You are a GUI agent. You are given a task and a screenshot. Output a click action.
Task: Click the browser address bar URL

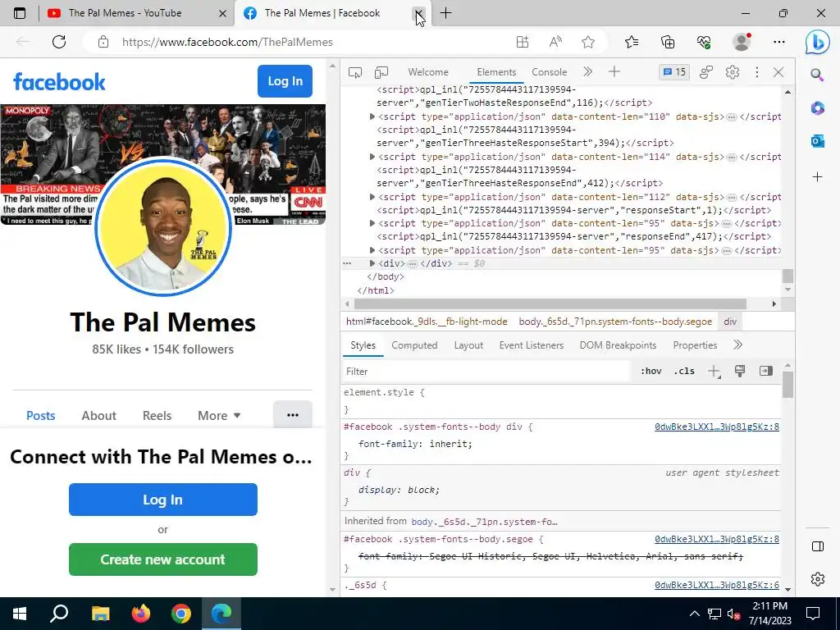point(227,42)
